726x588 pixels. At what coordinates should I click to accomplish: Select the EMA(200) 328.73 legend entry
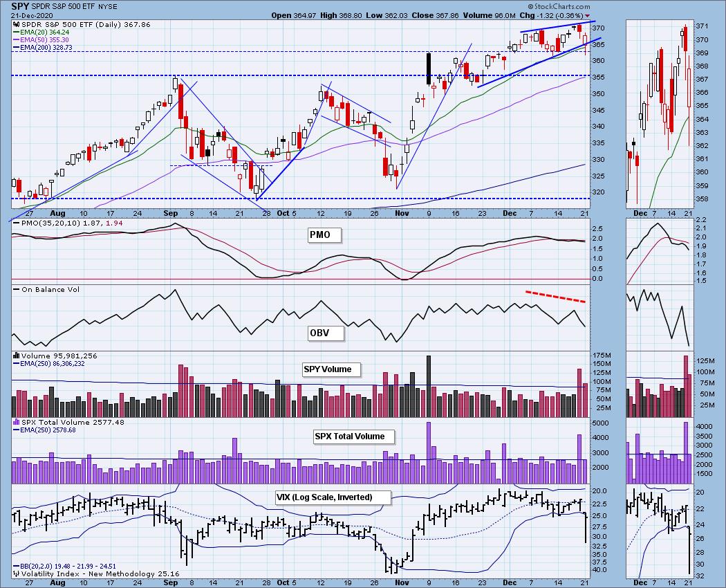pyautogui.click(x=43, y=47)
